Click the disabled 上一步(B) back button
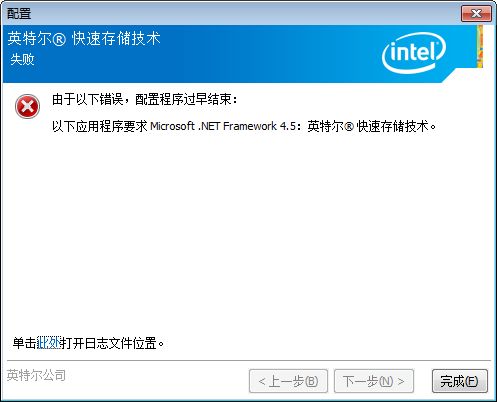This screenshot has width=497, height=402. coord(288,381)
